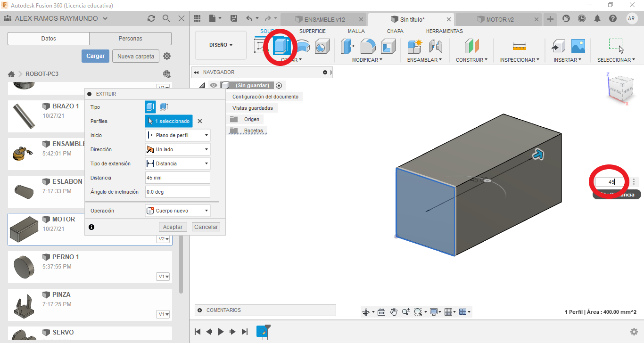
Task: Open the Inicio dropdown
Action: (177, 135)
